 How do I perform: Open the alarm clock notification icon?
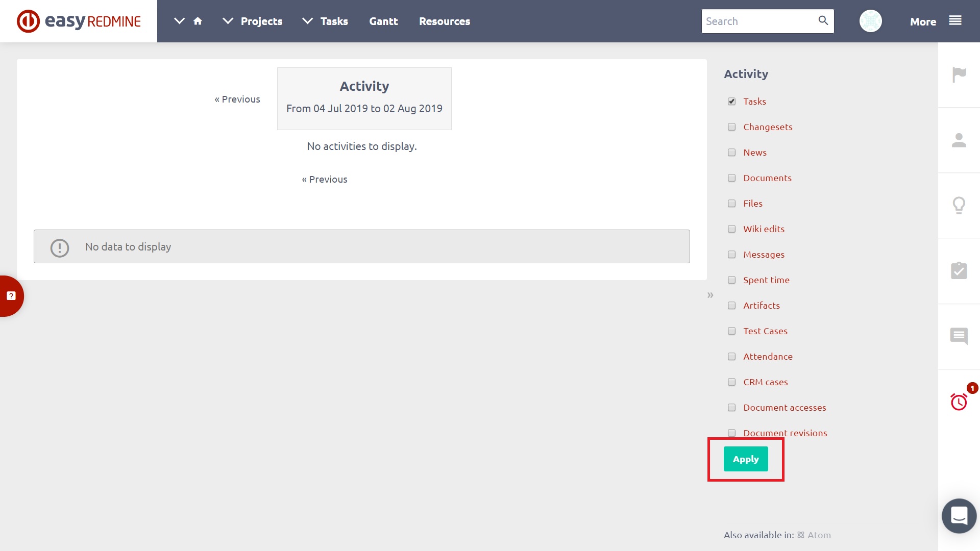pos(959,402)
